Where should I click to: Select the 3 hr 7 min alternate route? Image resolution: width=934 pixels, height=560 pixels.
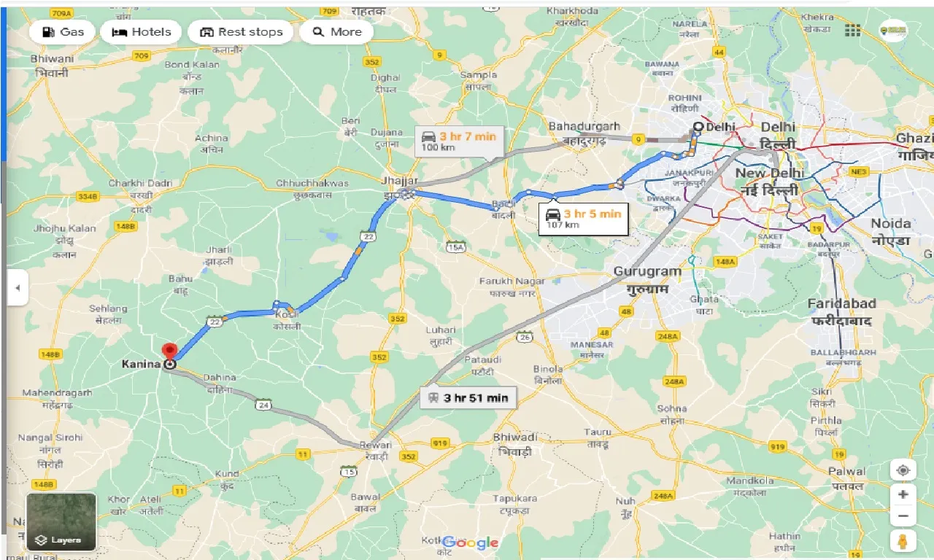click(459, 141)
